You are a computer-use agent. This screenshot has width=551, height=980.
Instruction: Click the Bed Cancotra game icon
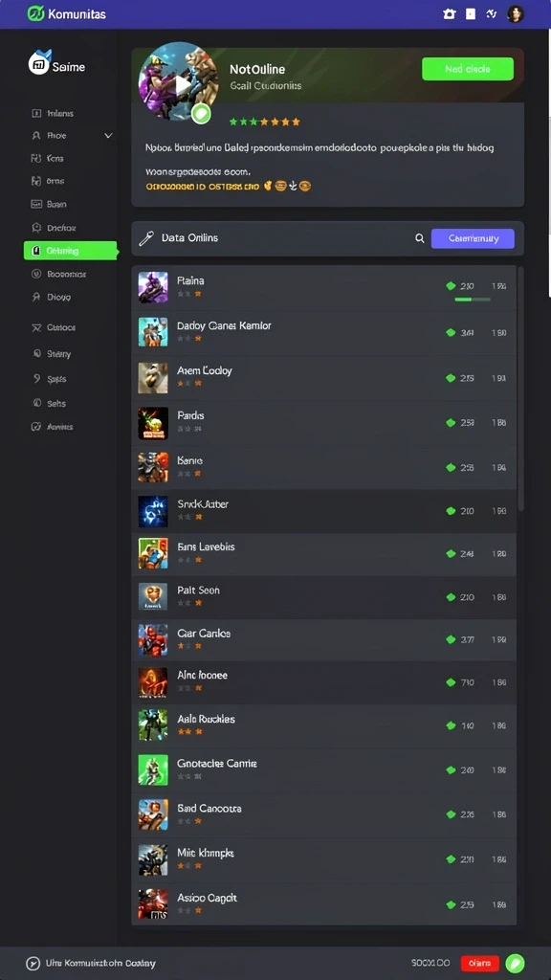point(153,814)
